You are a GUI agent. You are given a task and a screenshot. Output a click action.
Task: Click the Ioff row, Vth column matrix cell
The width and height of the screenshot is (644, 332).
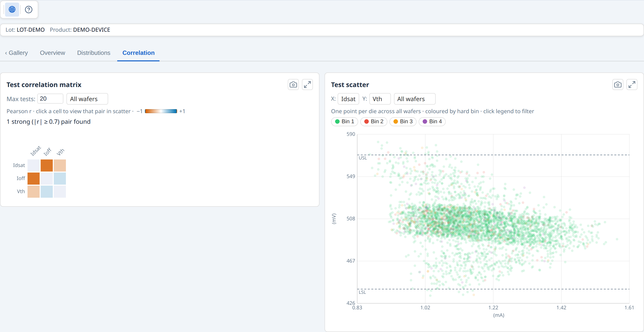point(60,178)
